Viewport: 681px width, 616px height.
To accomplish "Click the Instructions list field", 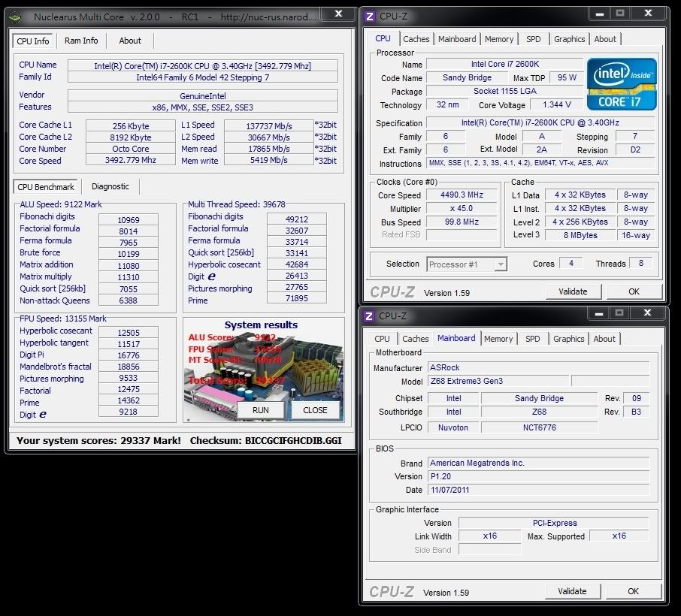I will [x=540, y=163].
